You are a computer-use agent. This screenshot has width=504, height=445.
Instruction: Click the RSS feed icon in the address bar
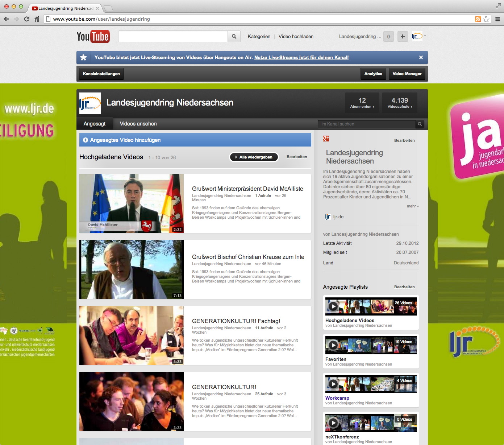(478, 19)
